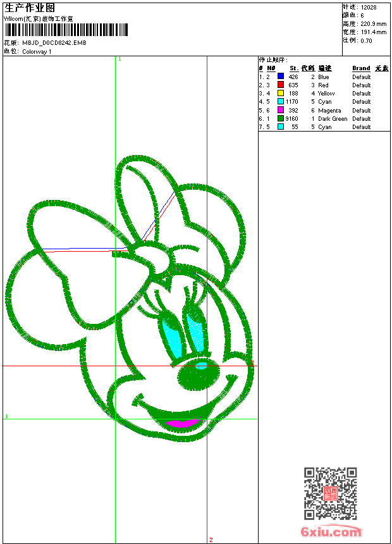
Task: Select the Cyan description in row 4
Action: point(325,102)
